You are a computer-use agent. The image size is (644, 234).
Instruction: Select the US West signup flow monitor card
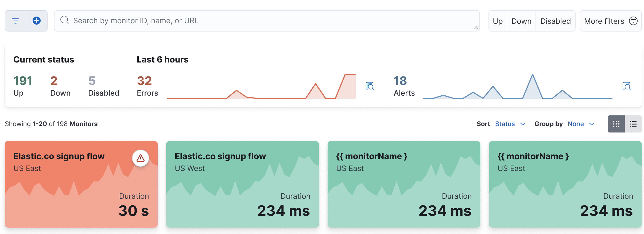click(242, 184)
